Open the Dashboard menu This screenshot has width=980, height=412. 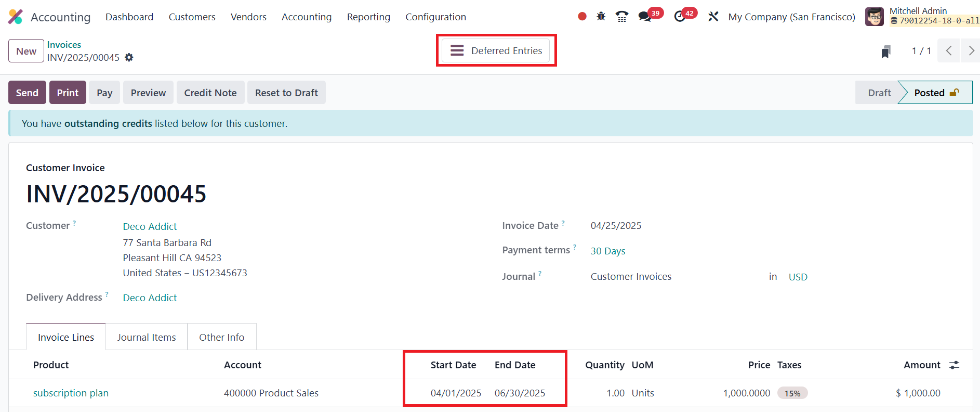[x=129, y=17]
